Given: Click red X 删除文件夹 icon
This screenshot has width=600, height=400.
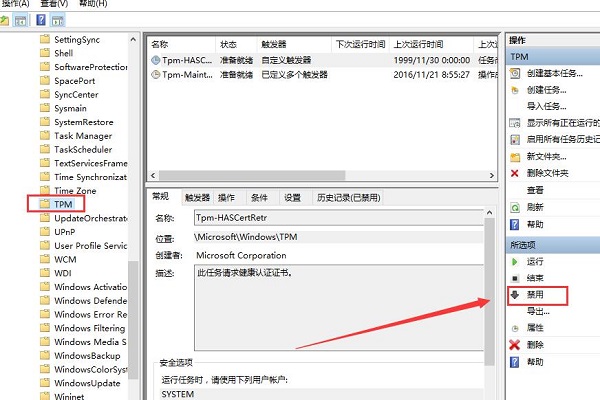Looking at the screenshot, I should point(515,173).
